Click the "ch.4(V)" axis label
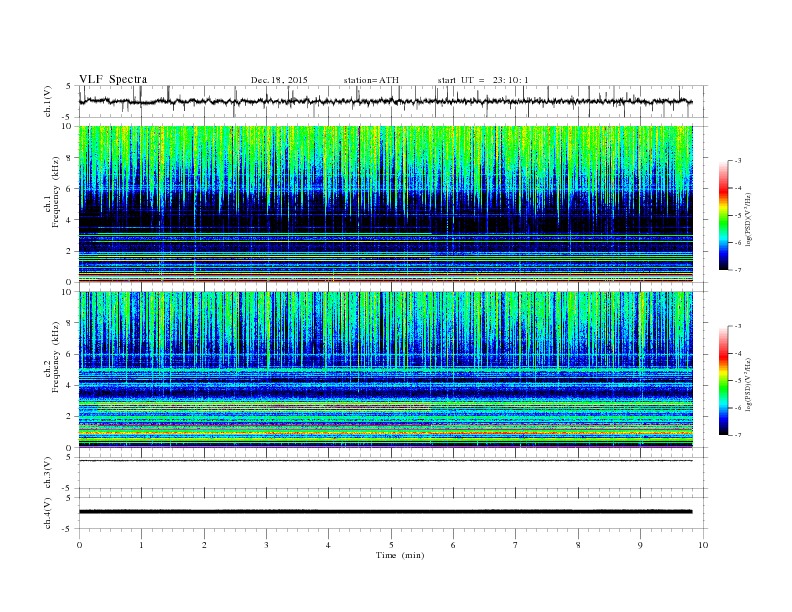 [48, 513]
